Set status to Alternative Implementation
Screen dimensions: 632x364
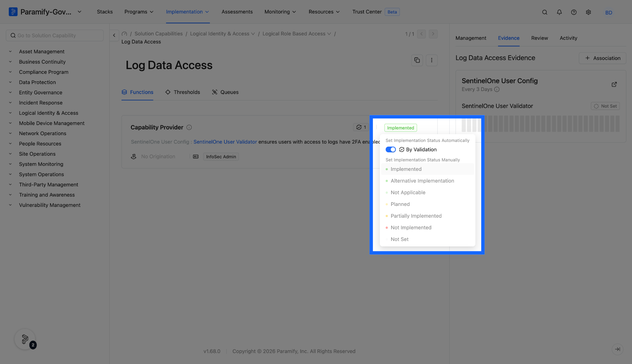[428, 181]
